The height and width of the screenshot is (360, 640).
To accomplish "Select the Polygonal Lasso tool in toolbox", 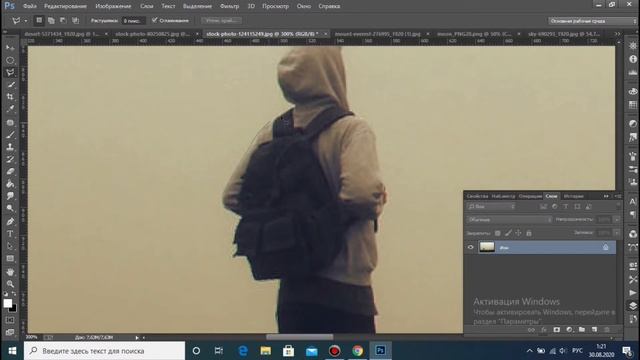I will tap(10, 72).
